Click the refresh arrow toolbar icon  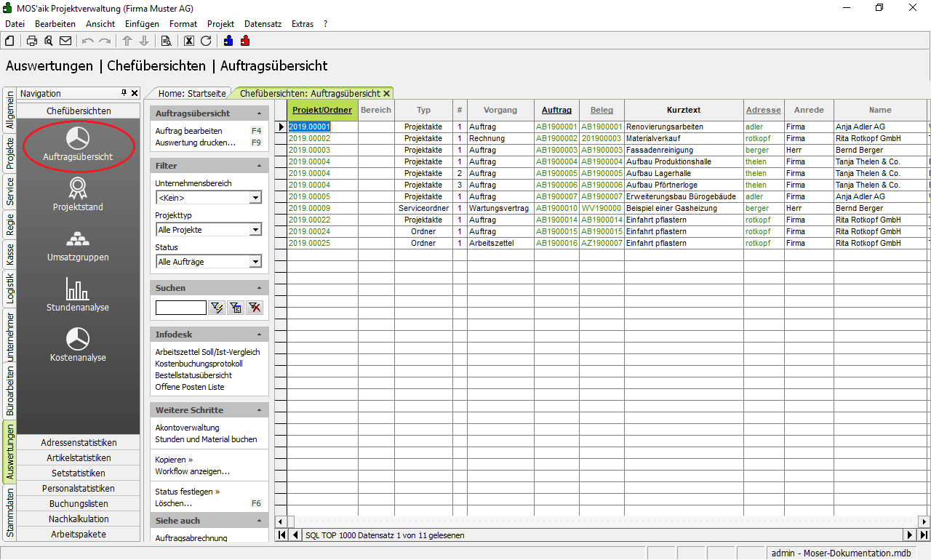[x=206, y=41]
